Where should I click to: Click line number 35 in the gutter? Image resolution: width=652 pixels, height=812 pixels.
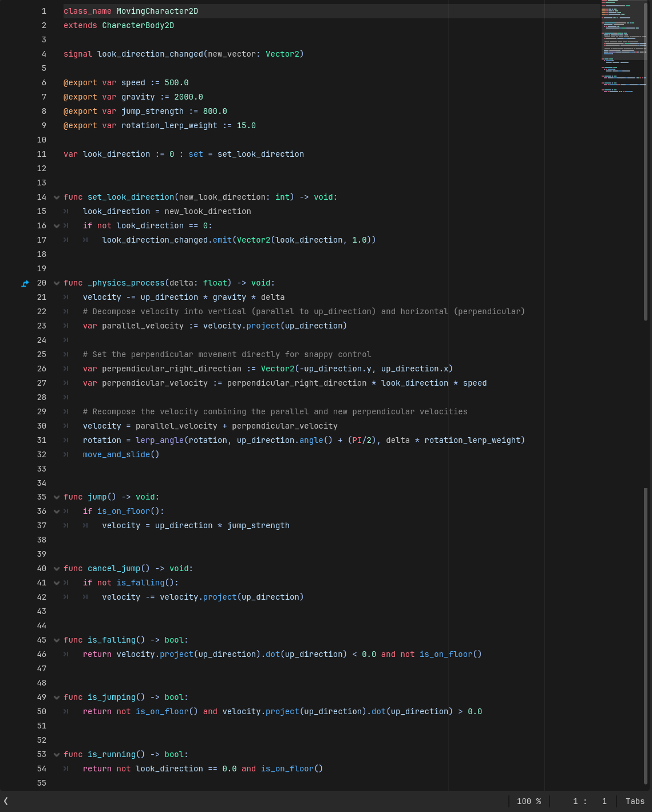tap(42, 497)
